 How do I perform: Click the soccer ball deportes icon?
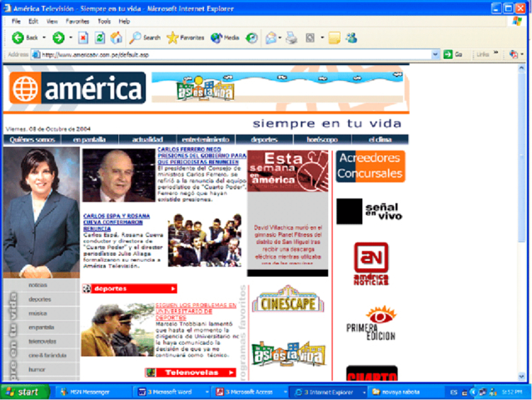(87, 288)
